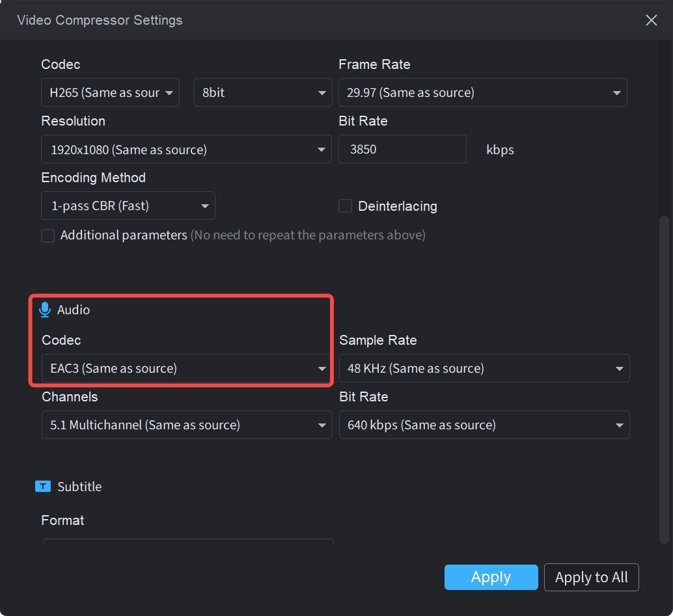This screenshot has width=673, height=616.
Task: Click the Apply to All button
Action: tap(591, 577)
